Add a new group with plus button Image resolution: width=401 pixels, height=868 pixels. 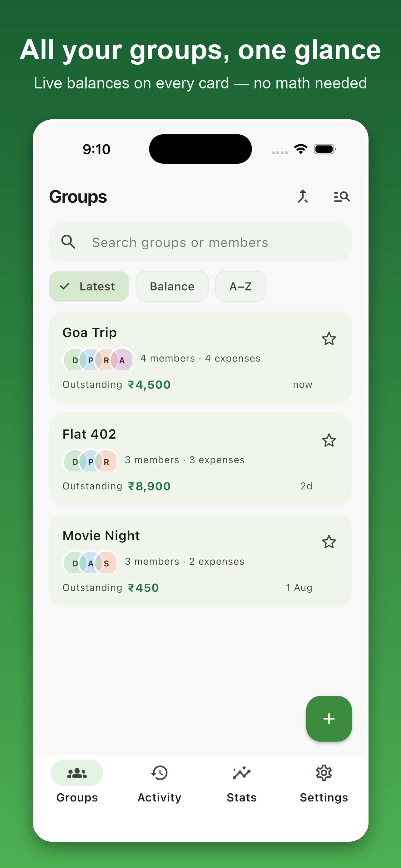click(329, 719)
